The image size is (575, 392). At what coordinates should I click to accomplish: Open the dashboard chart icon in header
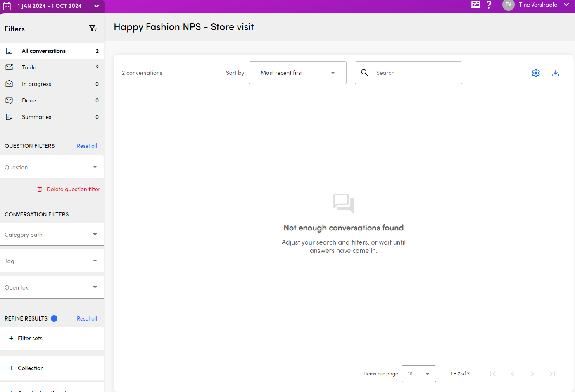coord(476,5)
